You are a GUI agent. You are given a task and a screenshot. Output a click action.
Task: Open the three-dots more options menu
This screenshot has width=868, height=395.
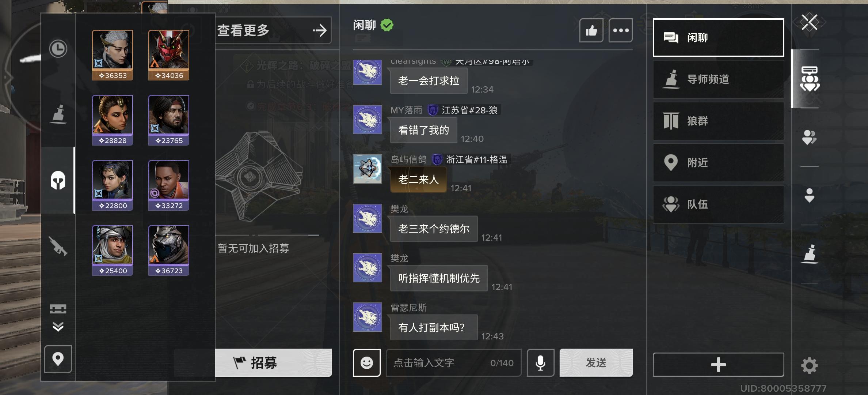[620, 31]
